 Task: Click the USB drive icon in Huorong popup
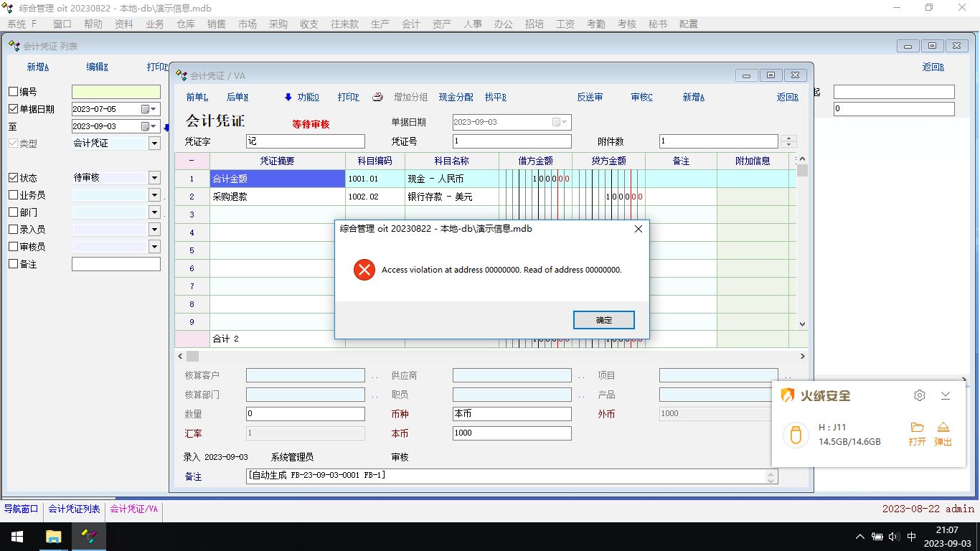[x=796, y=435]
